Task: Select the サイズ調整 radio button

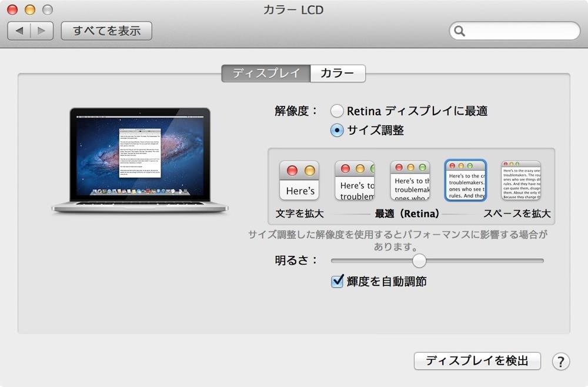Action: [337, 131]
